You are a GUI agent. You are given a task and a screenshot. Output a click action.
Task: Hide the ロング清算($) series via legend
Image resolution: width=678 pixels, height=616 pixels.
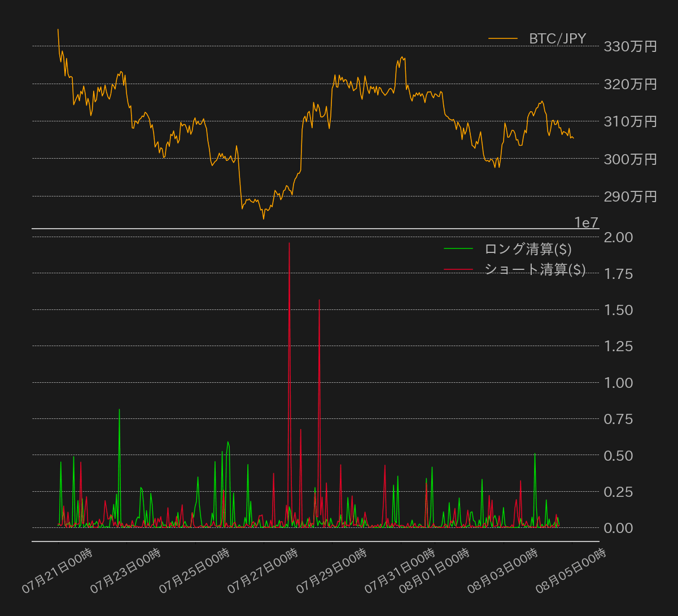tap(527, 249)
